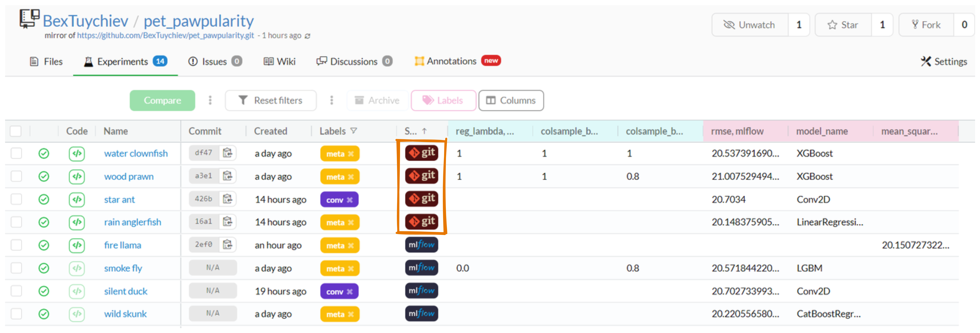Copy commit df47 hash
980x333 pixels.
click(x=227, y=153)
